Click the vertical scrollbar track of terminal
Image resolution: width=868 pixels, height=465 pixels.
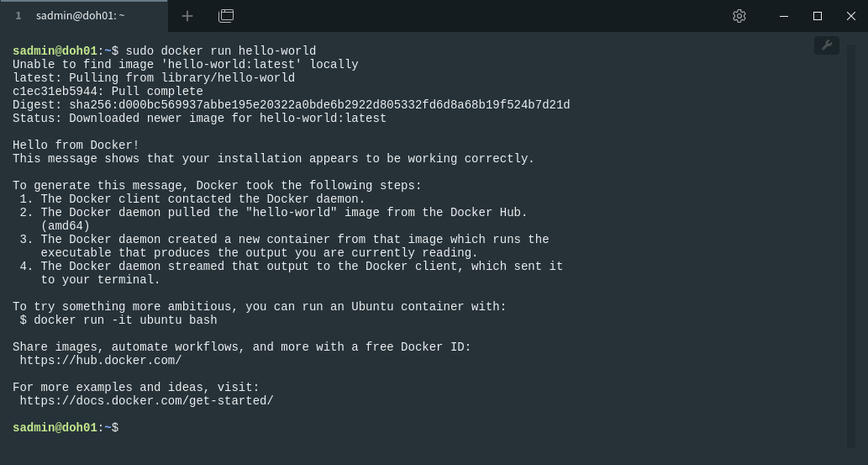[x=851, y=246]
